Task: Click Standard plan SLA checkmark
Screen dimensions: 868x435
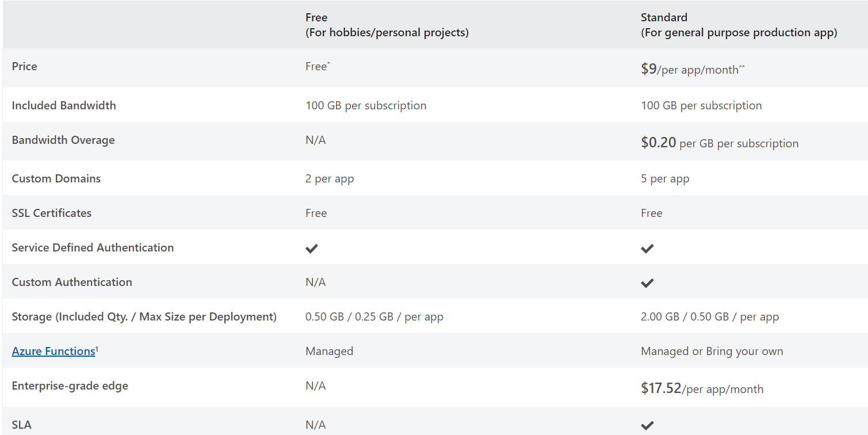Action: 647,426
